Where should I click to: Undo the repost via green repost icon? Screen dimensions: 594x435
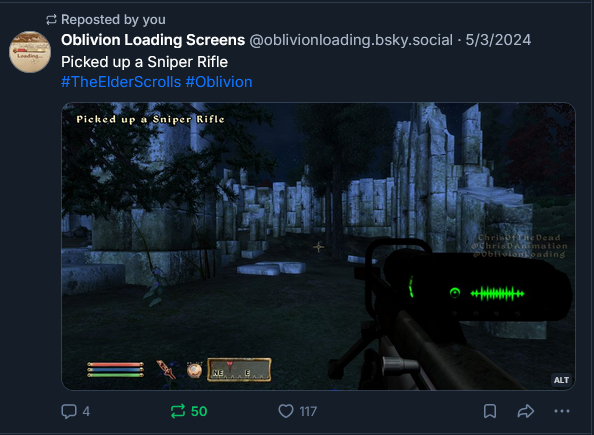coord(178,411)
